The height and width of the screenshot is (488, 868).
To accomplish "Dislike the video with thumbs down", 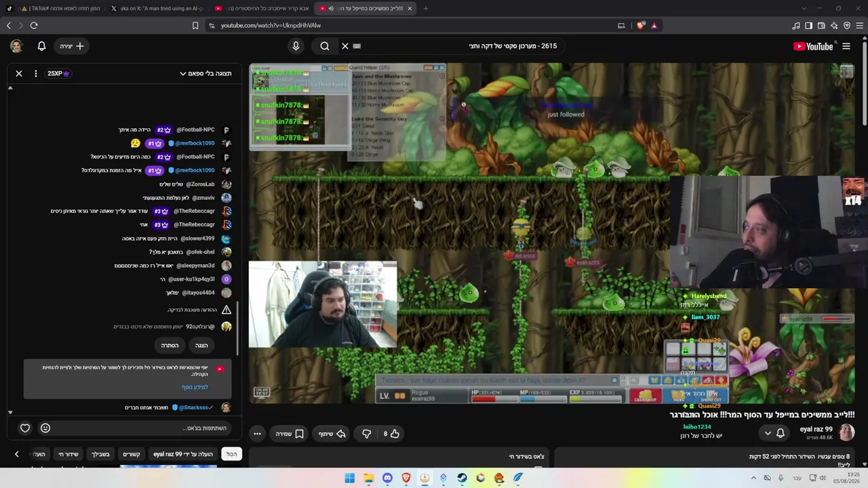I will coord(367,434).
